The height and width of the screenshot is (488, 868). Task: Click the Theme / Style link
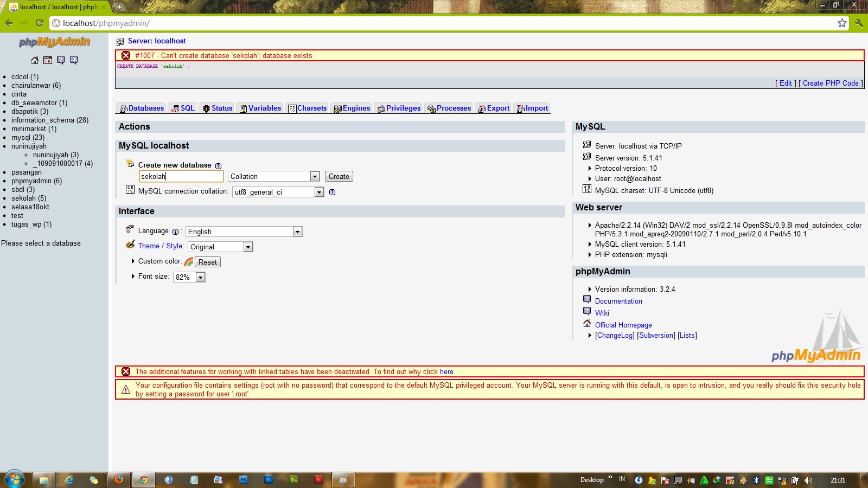(161, 246)
